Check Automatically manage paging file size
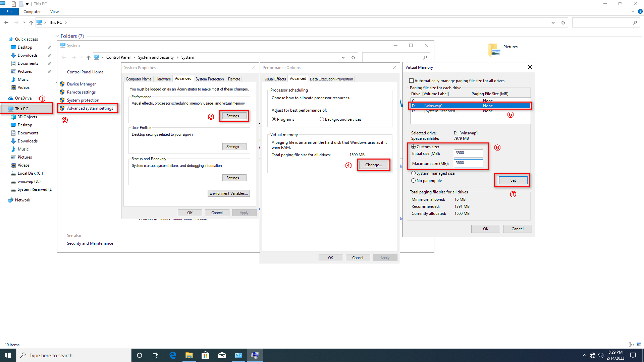Screen dimensions: 644x362 pyautogui.click(x=411, y=81)
